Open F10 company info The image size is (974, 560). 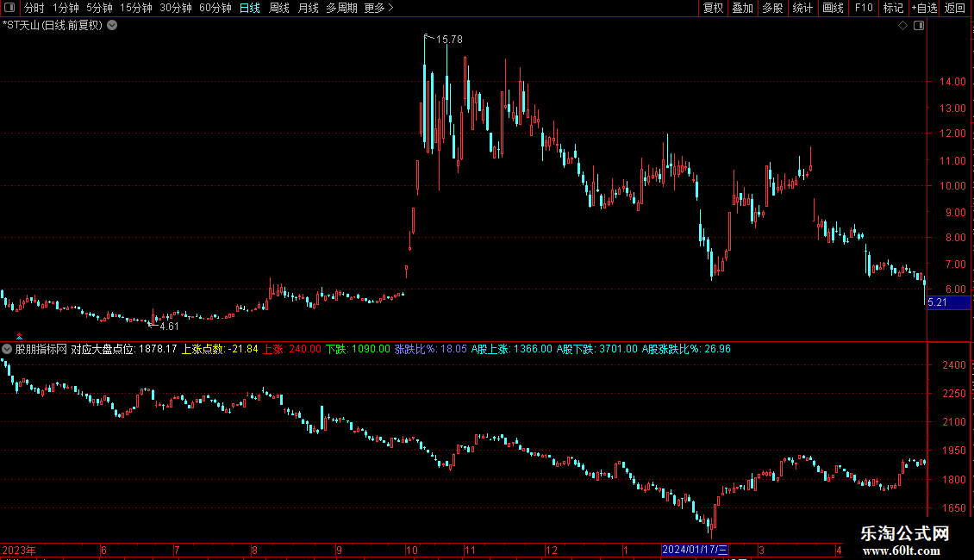(864, 8)
